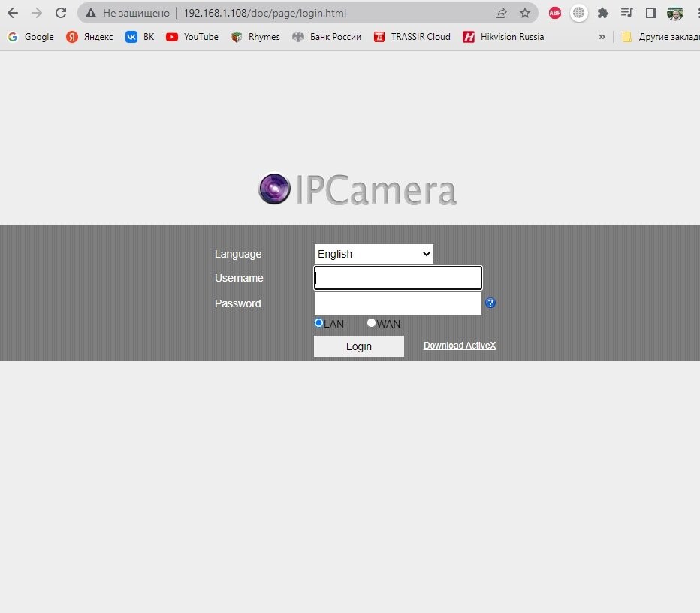The width and height of the screenshot is (700, 613).
Task: Select the LAN radio button
Action: (318, 322)
